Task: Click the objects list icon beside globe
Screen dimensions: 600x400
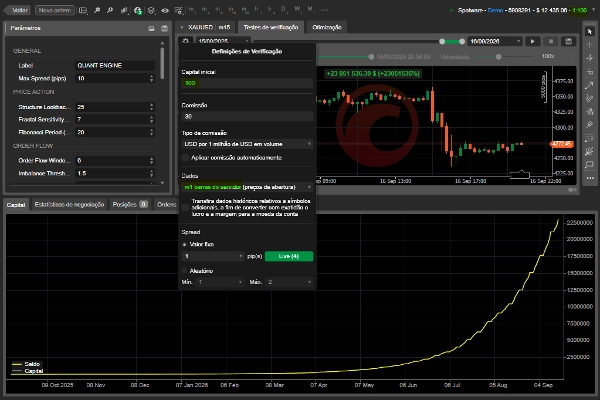Action: (152, 10)
